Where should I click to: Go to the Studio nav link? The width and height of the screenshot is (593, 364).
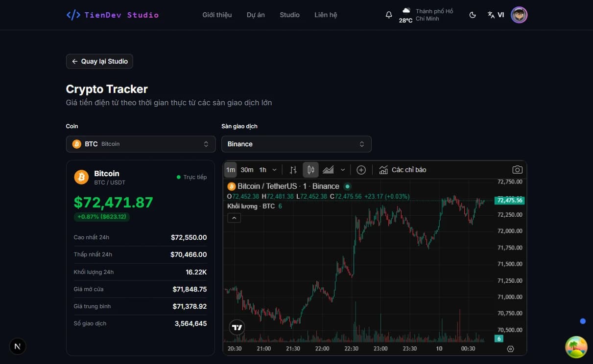pos(289,15)
